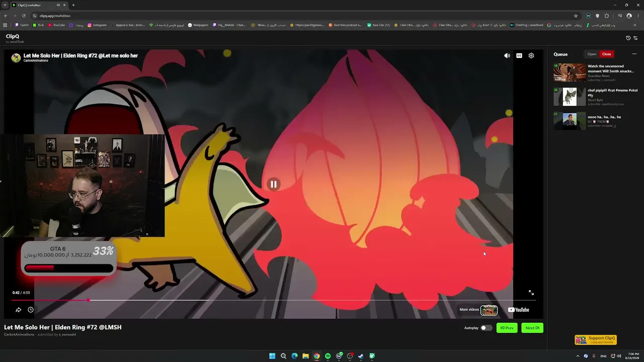The image size is (644, 362).
Task: Open File Explorer from the taskbar
Action: click(x=305, y=356)
